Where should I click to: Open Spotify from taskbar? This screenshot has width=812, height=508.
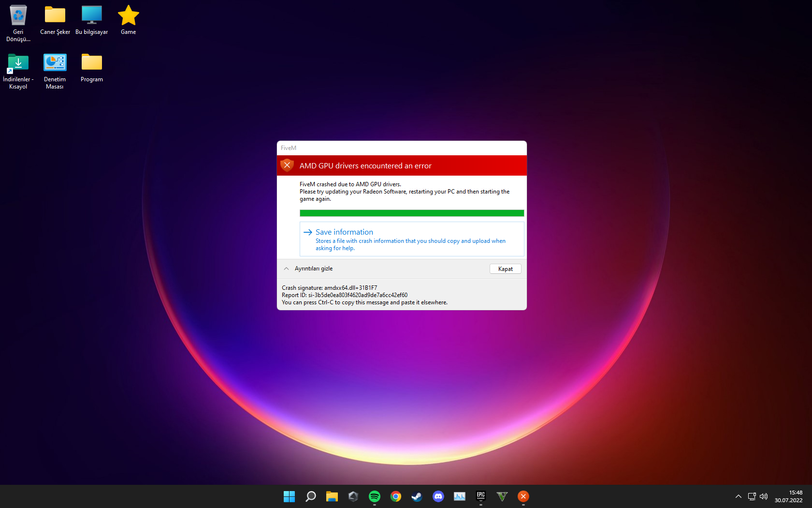click(x=375, y=496)
